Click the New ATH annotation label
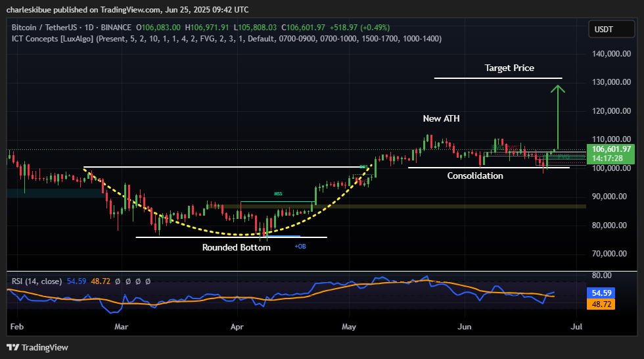Image resolution: width=644 pixels, height=359 pixels. tap(441, 118)
